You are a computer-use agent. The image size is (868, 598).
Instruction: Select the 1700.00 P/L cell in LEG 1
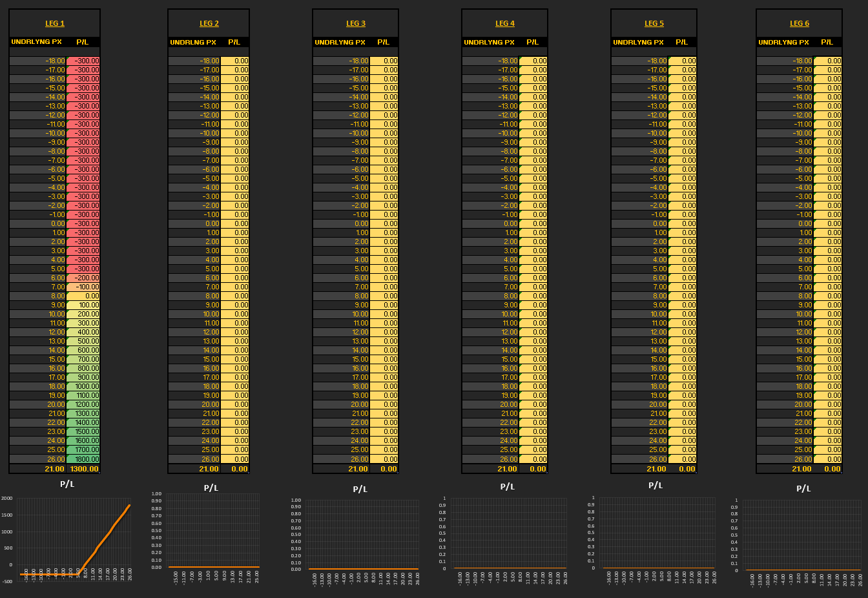tap(83, 449)
